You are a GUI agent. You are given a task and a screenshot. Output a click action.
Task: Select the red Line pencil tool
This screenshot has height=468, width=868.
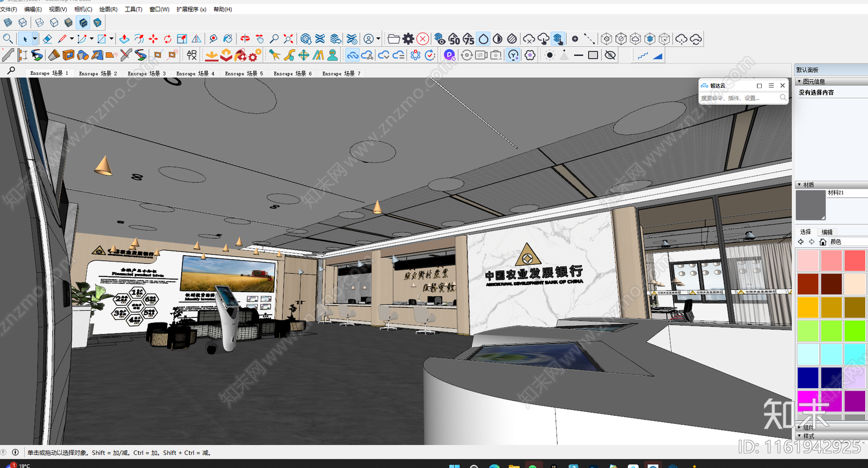pyautogui.click(x=62, y=39)
